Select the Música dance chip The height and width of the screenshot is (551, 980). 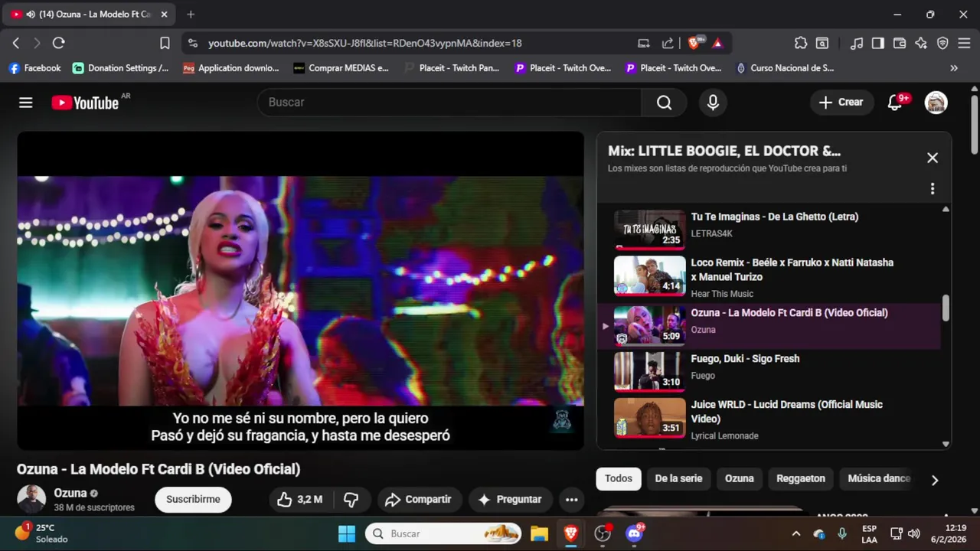pos(879,479)
